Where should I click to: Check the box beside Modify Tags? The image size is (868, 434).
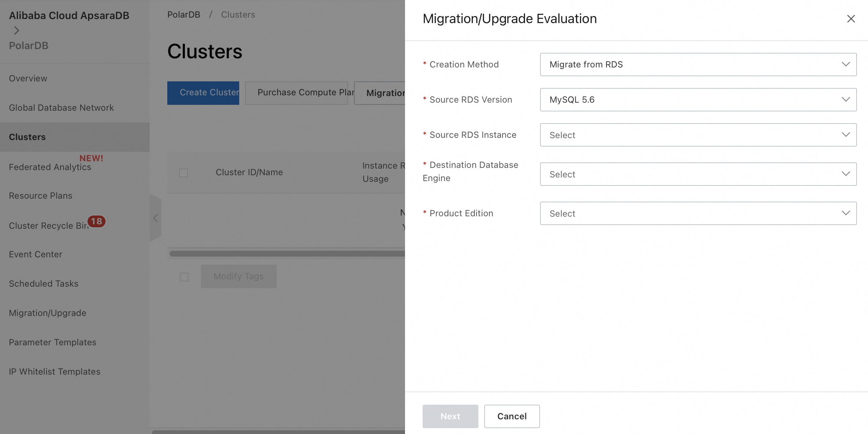click(184, 277)
